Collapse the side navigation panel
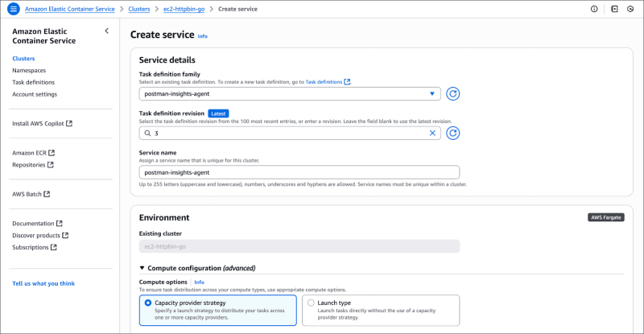 tap(107, 31)
